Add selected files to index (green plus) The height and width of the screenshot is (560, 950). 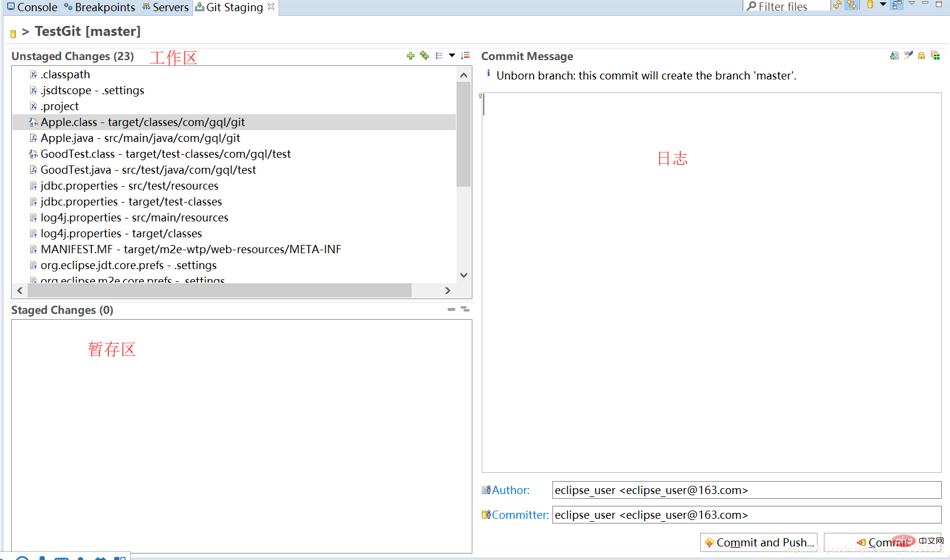411,55
